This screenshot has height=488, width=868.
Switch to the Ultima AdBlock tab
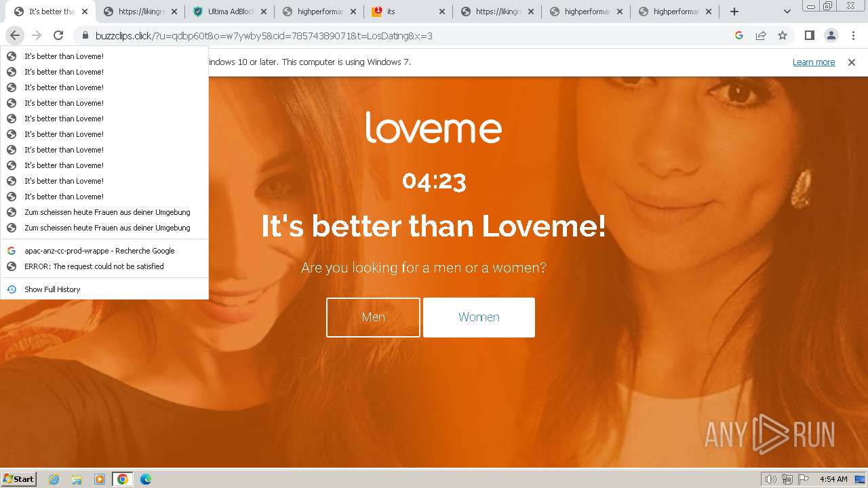pyautogui.click(x=230, y=12)
